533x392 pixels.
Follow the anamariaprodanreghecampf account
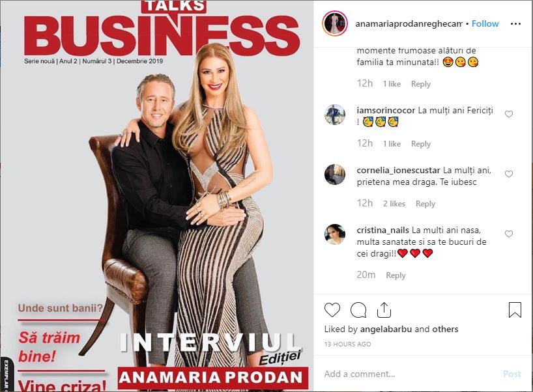485,24
